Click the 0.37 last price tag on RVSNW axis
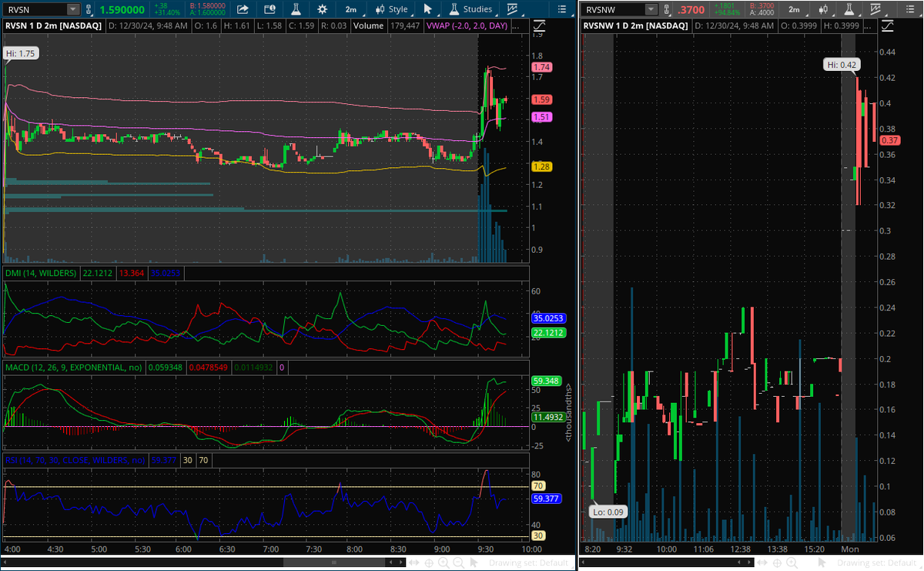Viewport: 924px width, 571px height. [x=890, y=140]
